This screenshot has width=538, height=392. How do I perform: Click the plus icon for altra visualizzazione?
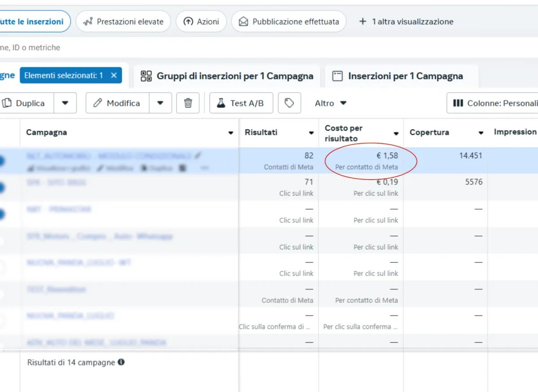363,22
